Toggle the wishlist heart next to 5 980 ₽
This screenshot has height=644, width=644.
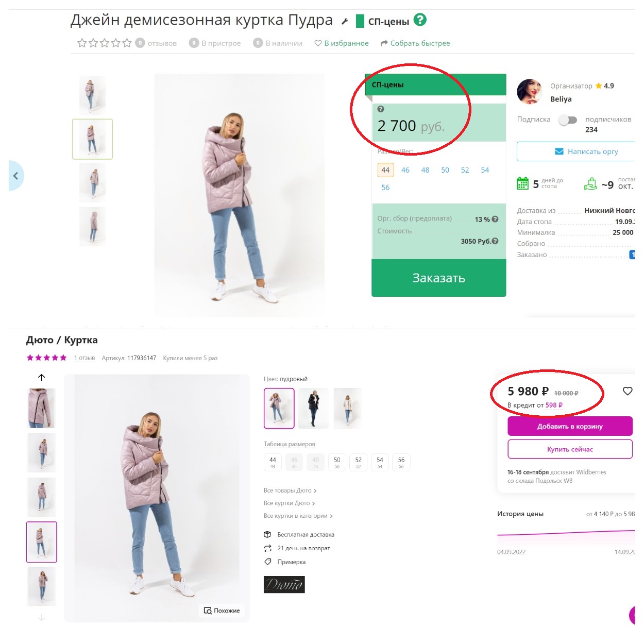click(628, 391)
